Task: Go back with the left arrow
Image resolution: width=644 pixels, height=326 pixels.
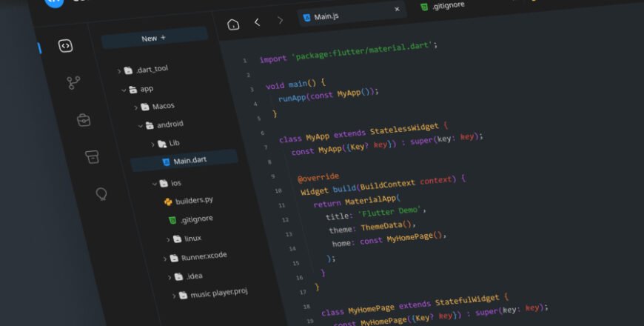Action: [257, 22]
